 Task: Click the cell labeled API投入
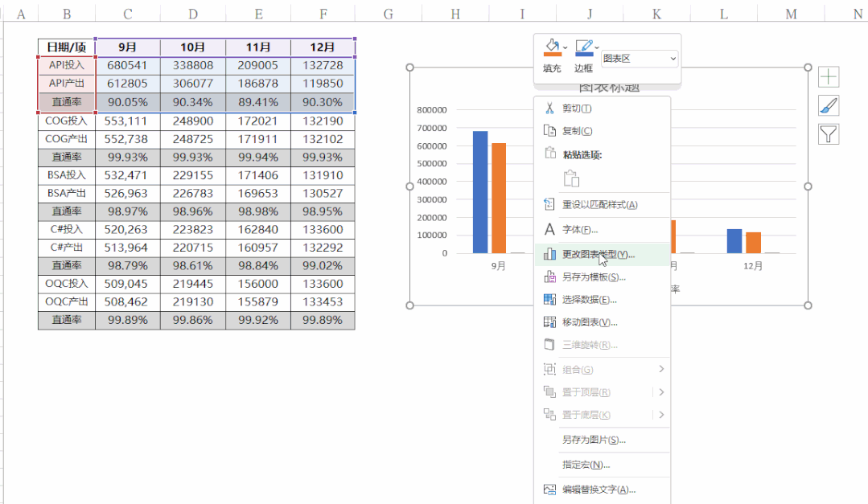67,65
